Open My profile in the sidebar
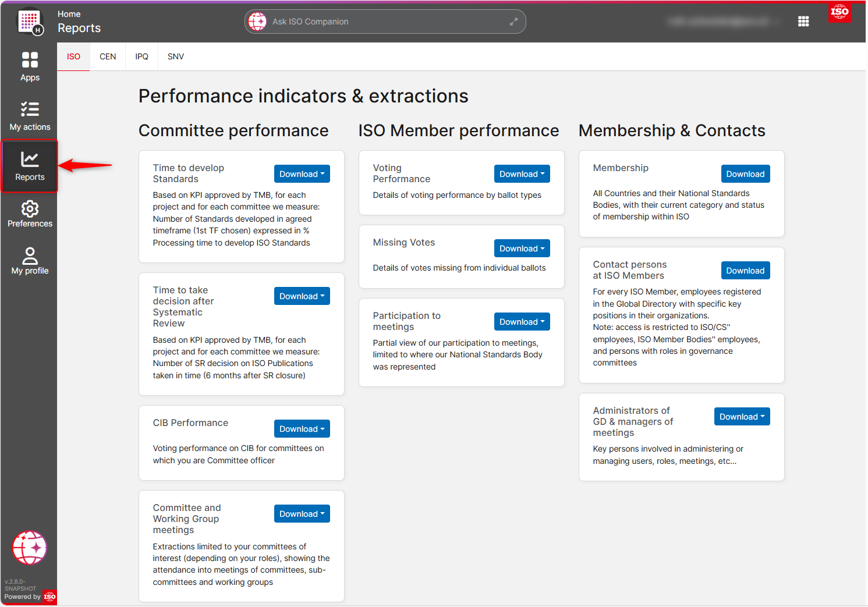The width and height of the screenshot is (868, 607). point(30,261)
